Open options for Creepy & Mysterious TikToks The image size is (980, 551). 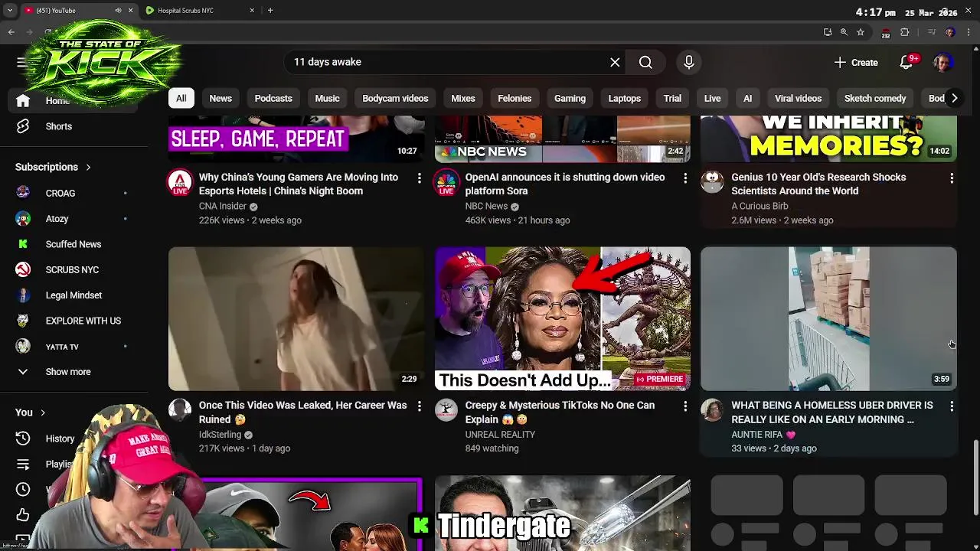685,406
